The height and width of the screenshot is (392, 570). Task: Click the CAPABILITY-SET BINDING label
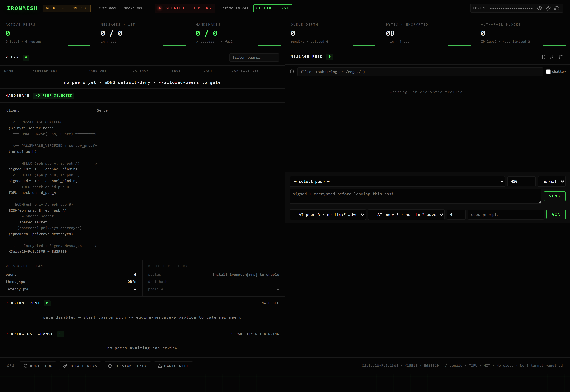(255, 334)
